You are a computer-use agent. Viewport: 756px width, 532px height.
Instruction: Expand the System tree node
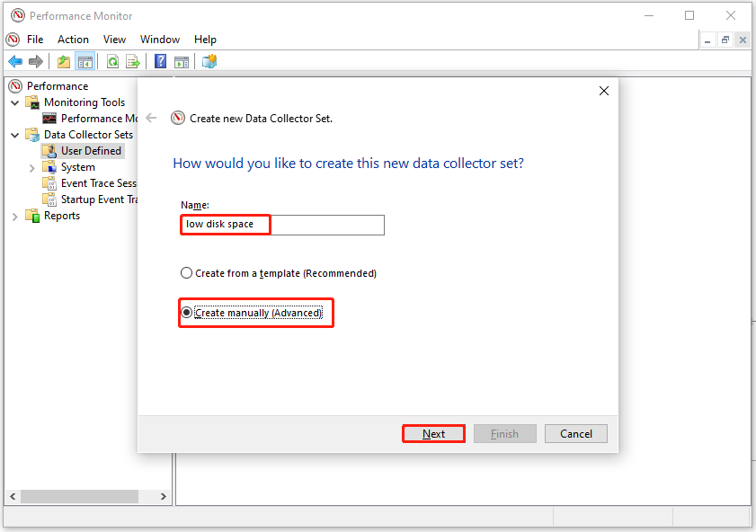(32, 167)
